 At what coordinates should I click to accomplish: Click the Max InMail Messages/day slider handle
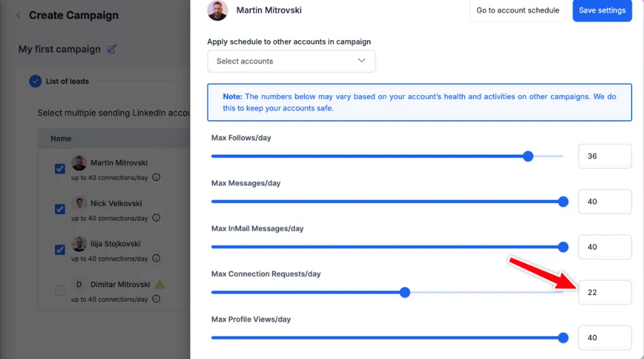pyautogui.click(x=563, y=247)
